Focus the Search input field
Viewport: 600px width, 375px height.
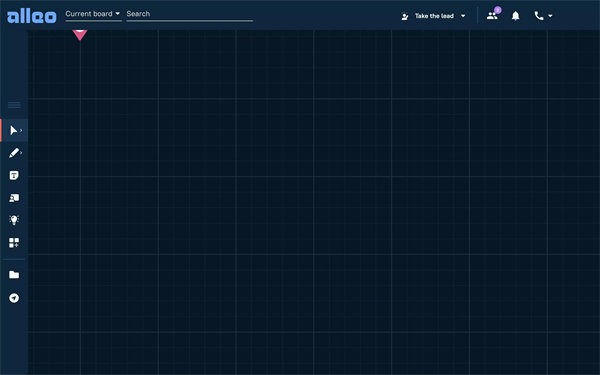click(x=189, y=14)
